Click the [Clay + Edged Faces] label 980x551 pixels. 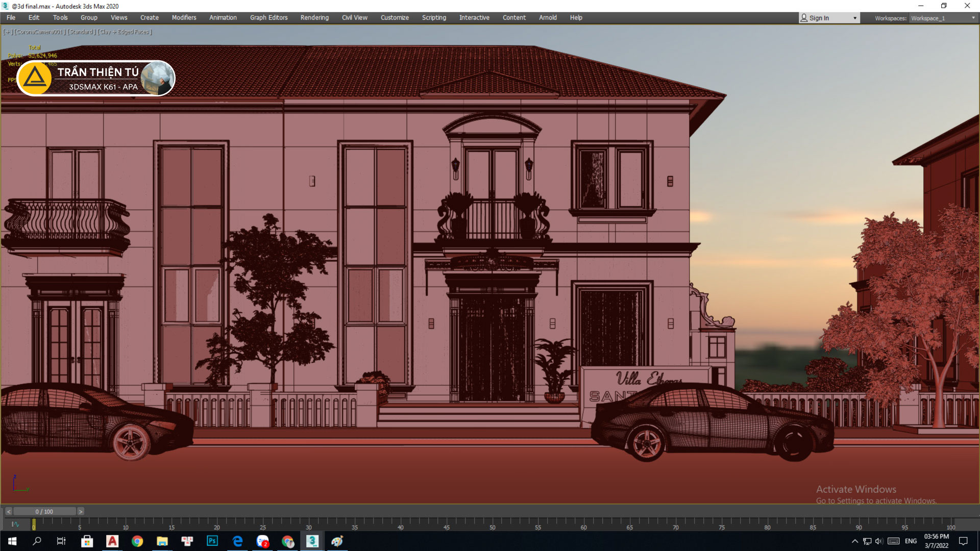tap(125, 32)
